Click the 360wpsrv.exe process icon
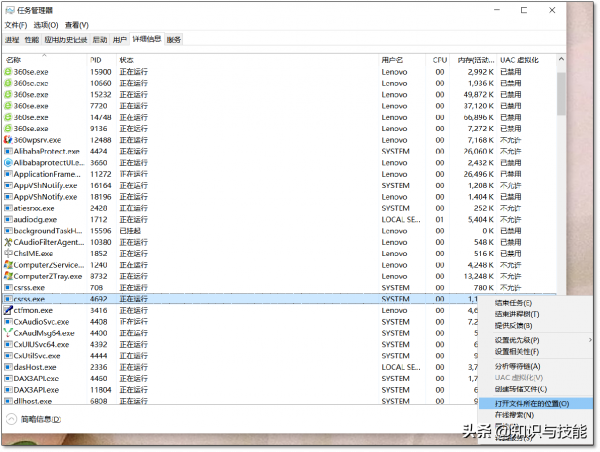Screen dimensions: 600x452 [8, 140]
